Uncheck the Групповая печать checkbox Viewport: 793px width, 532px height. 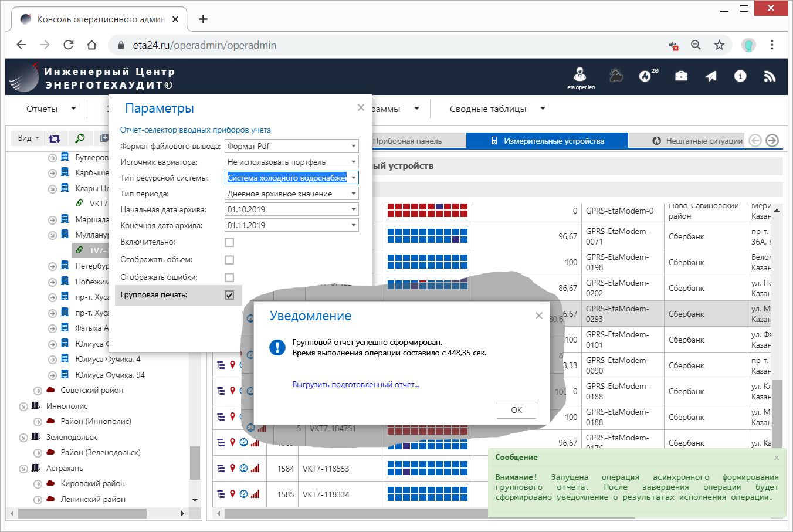(229, 295)
